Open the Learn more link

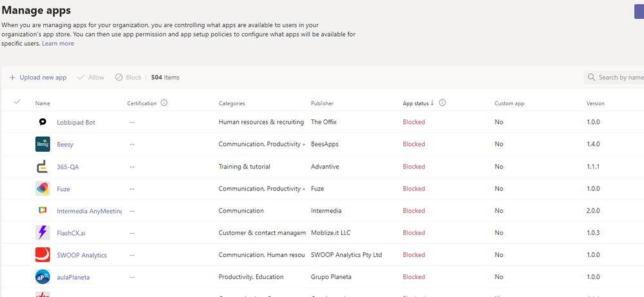[x=58, y=43]
